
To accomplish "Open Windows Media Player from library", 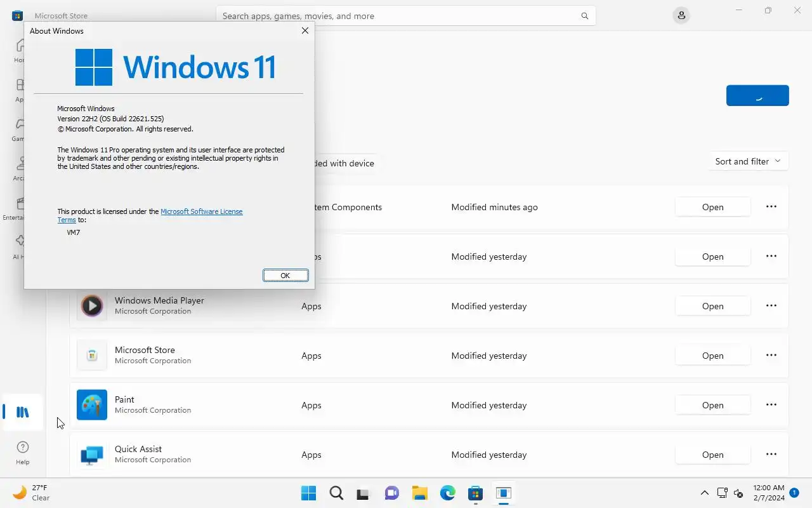I will pyautogui.click(x=712, y=306).
